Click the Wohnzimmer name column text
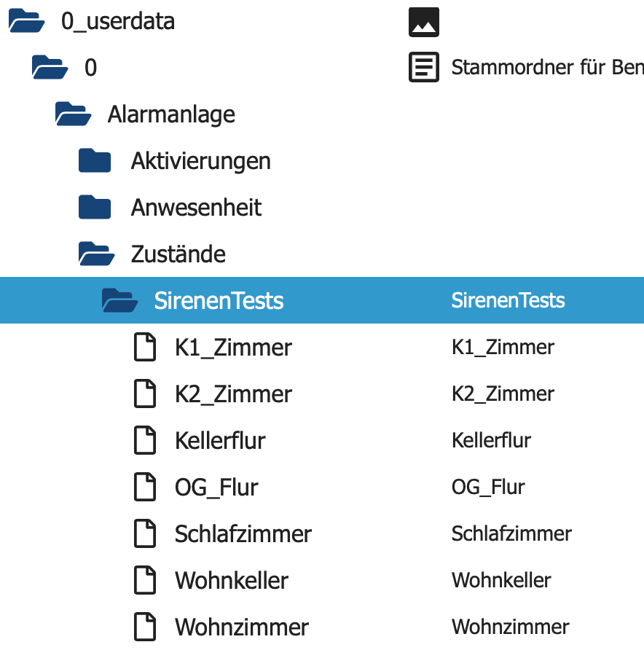 coord(510,627)
